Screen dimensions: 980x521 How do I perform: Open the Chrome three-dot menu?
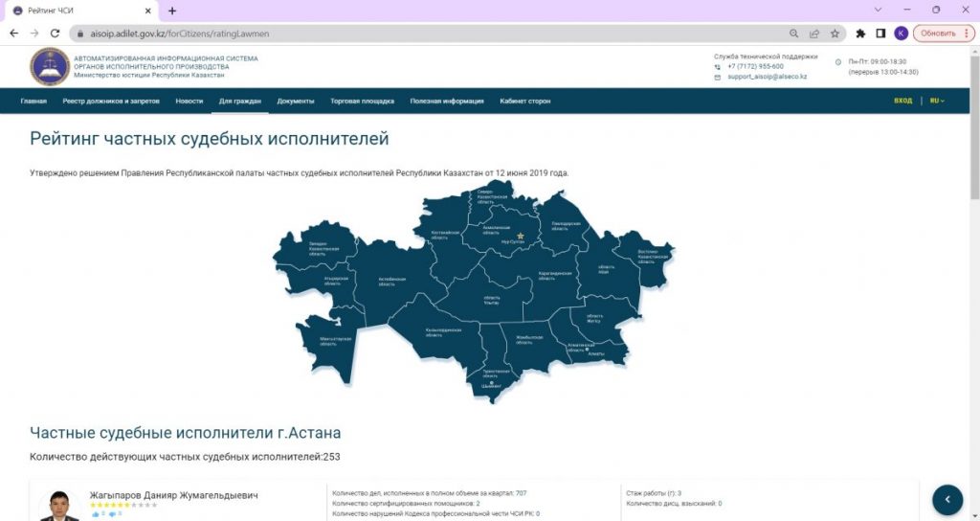pyautogui.click(x=967, y=34)
